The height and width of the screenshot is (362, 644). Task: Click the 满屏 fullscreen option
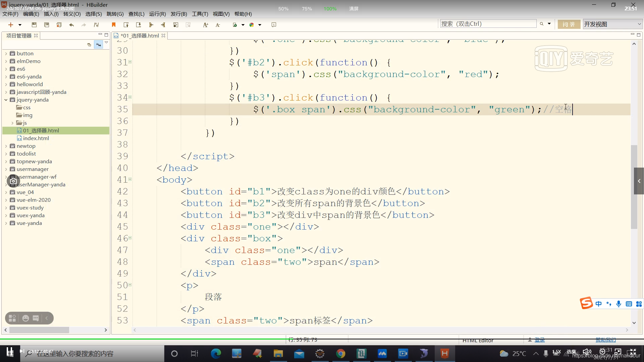point(354,9)
